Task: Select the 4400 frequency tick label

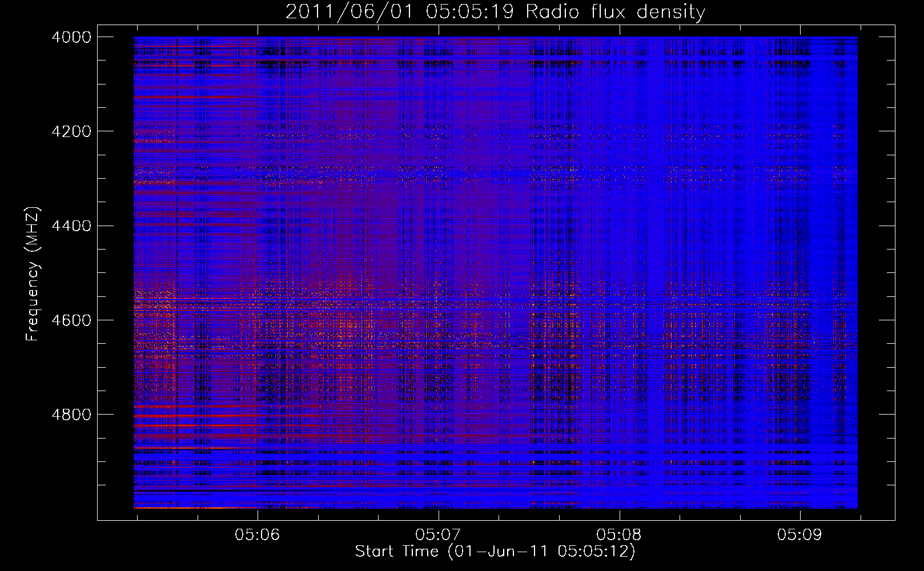Action: tap(71, 226)
